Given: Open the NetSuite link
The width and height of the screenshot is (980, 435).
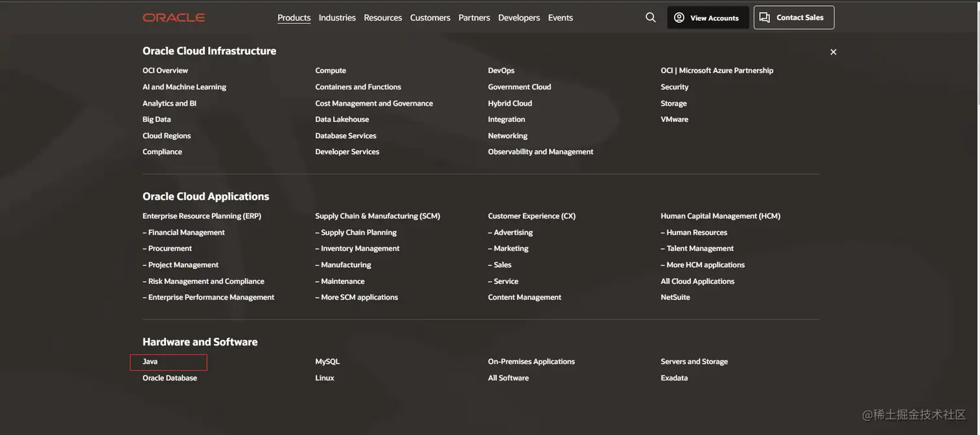Looking at the screenshot, I should pyautogui.click(x=675, y=298).
